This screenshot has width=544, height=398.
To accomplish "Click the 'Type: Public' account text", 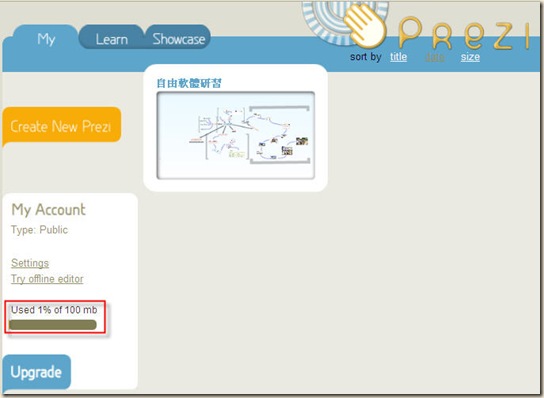I will point(39,230).
